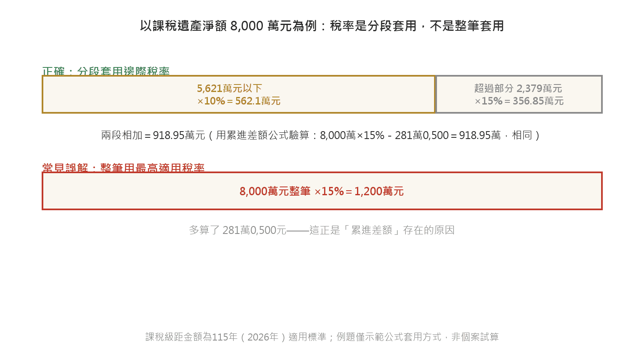Click the ×10% = 562.1萬元 text
This screenshot has width=644, height=358.
click(239, 101)
